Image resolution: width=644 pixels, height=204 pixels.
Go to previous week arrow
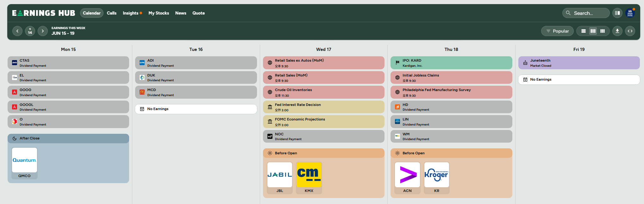[x=17, y=31]
